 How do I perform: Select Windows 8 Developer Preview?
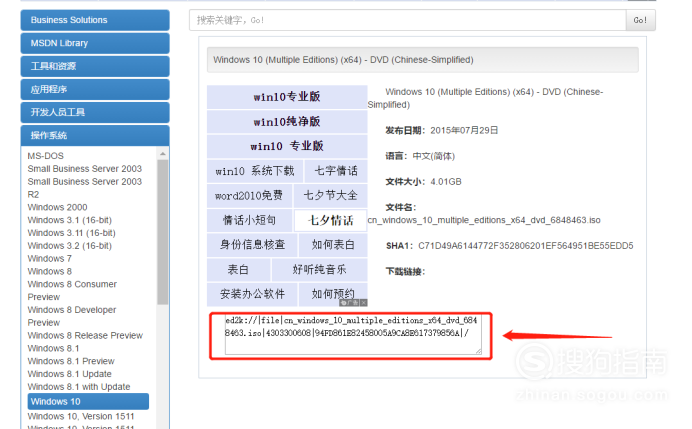(72, 316)
